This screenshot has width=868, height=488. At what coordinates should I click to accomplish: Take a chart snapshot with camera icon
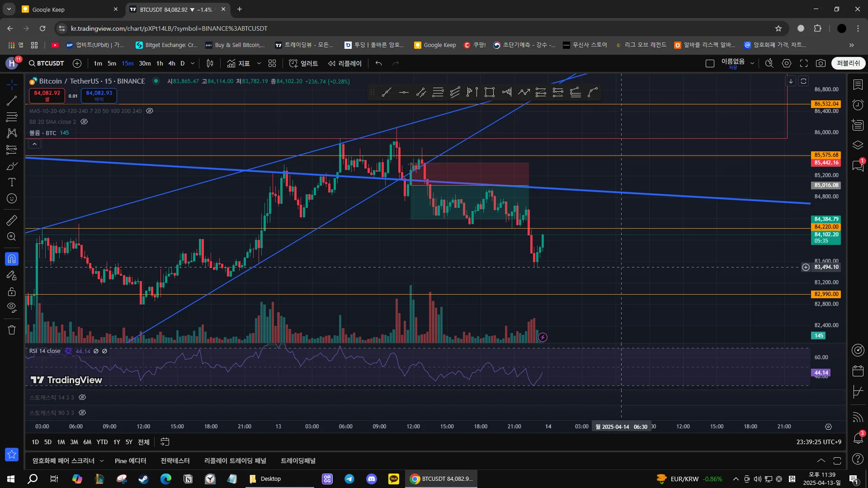tap(821, 64)
